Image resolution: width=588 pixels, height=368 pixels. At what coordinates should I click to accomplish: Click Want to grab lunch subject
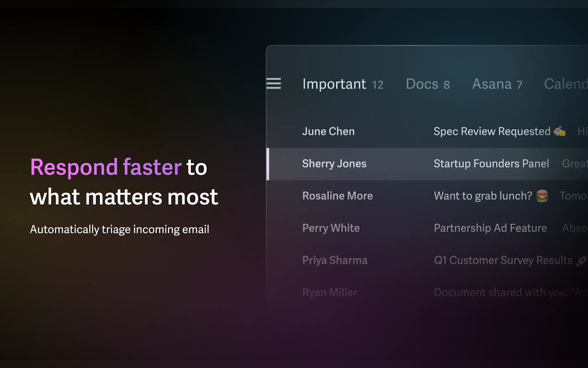pyautogui.click(x=483, y=196)
